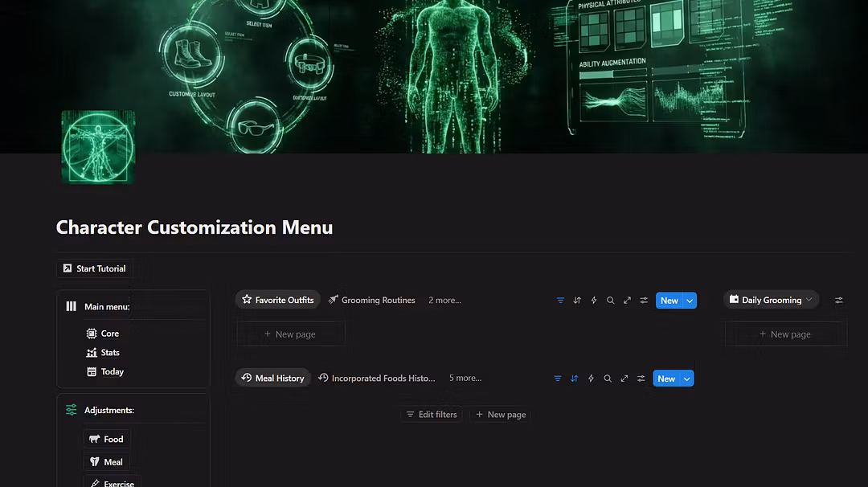868x487 pixels.
Task: Open the Exercise adjustments button
Action: pos(113,482)
